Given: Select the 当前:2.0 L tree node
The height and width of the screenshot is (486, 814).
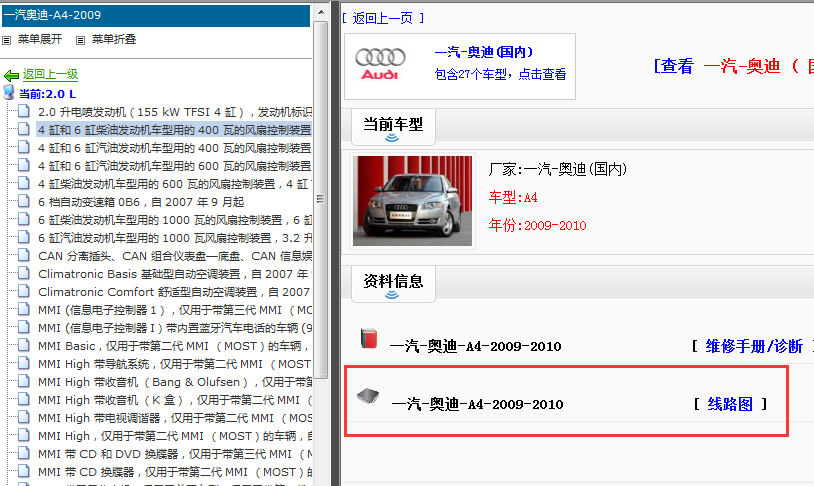Looking at the screenshot, I should point(47,94).
